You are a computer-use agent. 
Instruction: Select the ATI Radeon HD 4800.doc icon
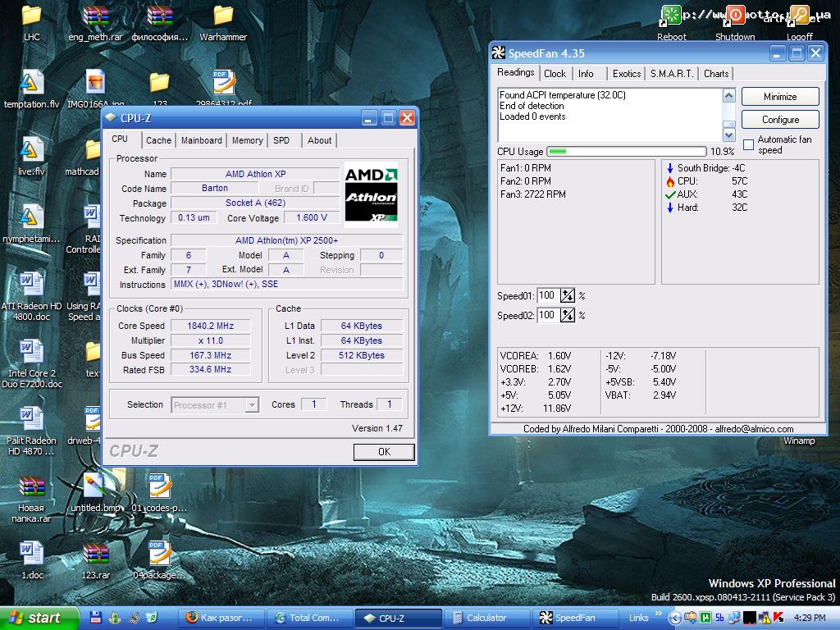point(32,285)
